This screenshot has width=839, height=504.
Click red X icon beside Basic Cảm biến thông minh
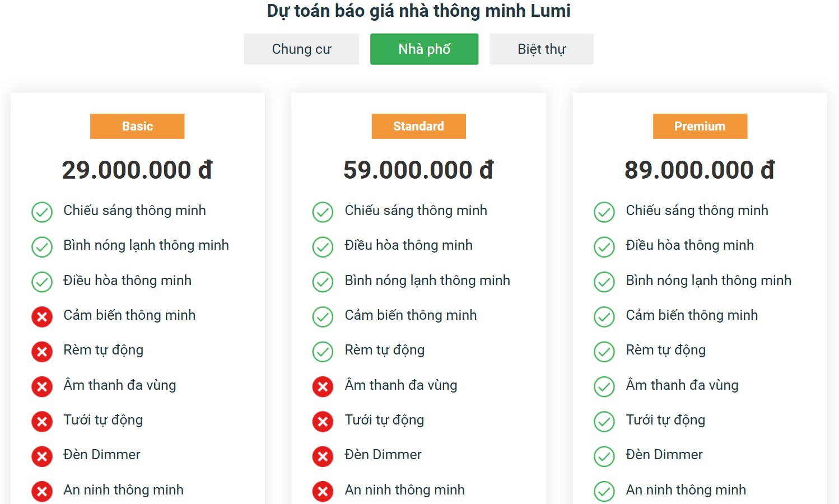pyautogui.click(x=42, y=317)
